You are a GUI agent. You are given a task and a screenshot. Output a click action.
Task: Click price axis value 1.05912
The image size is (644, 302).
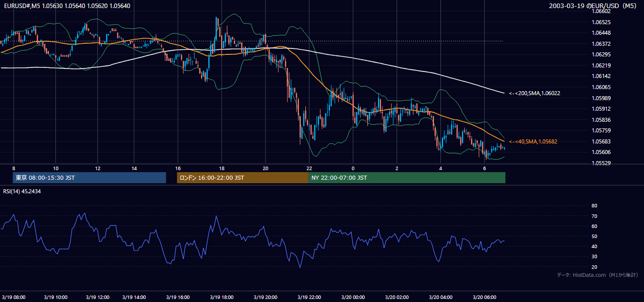click(601, 109)
